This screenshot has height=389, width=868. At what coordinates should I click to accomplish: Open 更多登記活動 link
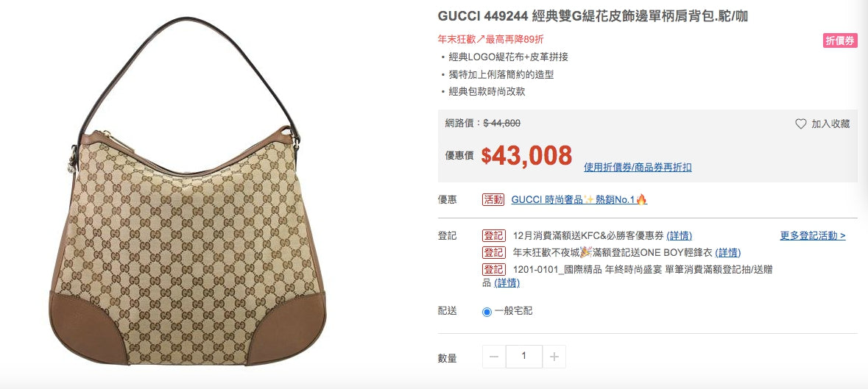click(813, 236)
